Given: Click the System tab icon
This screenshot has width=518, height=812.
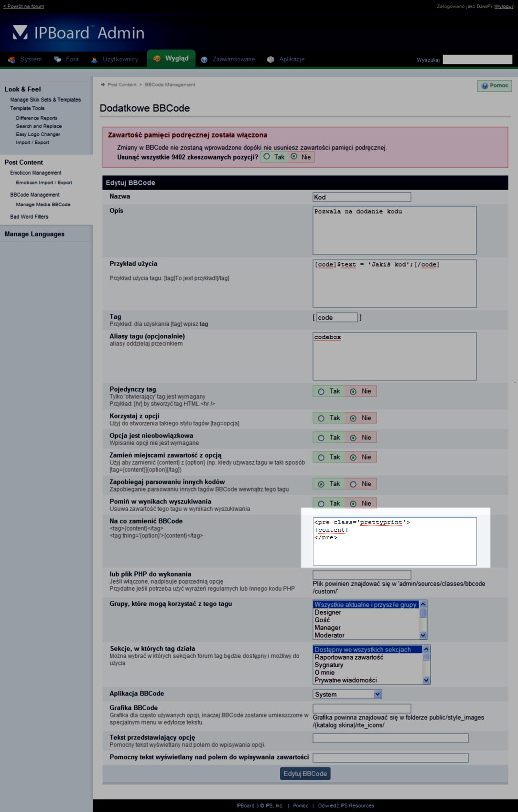Looking at the screenshot, I should pyautogui.click(x=12, y=60).
